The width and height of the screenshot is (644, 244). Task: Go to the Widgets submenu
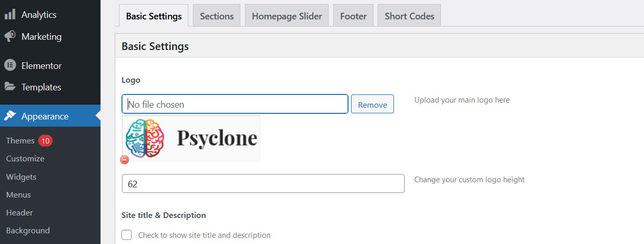21,177
